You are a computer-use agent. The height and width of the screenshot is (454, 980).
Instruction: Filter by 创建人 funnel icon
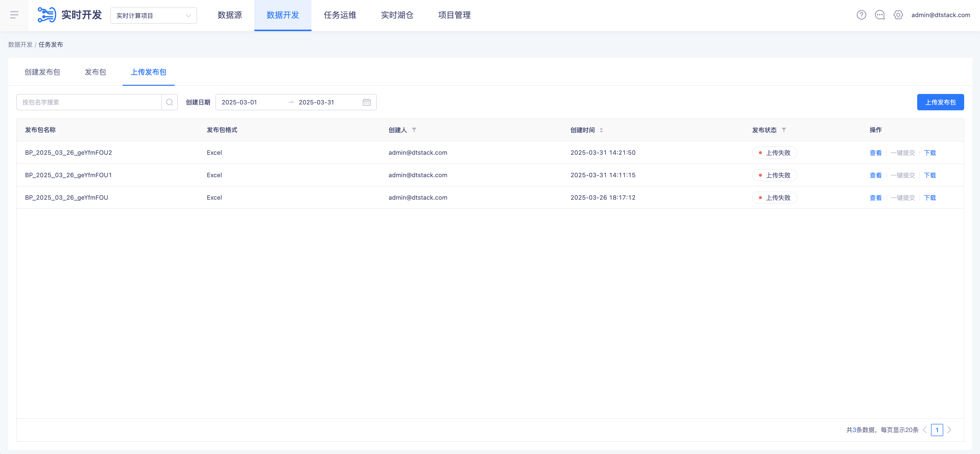pyautogui.click(x=414, y=130)
